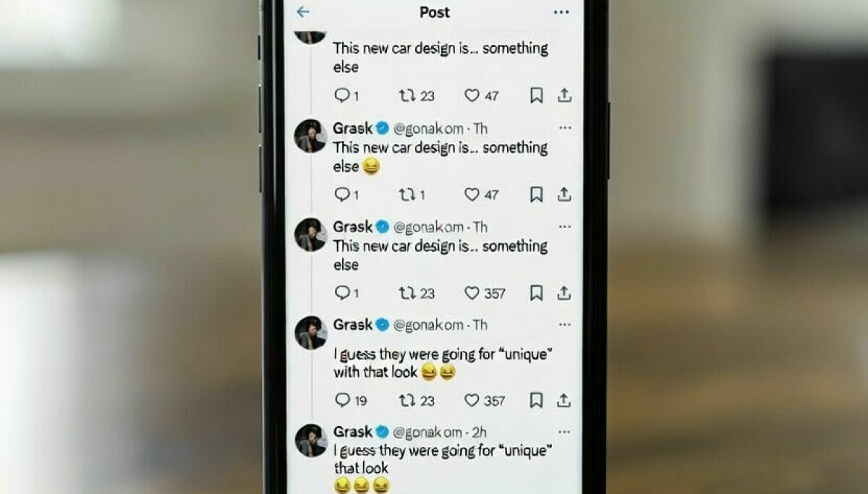This screenshot has width=868, height=494.
Task: Select the Post title in the header
Action: point(434,12)
